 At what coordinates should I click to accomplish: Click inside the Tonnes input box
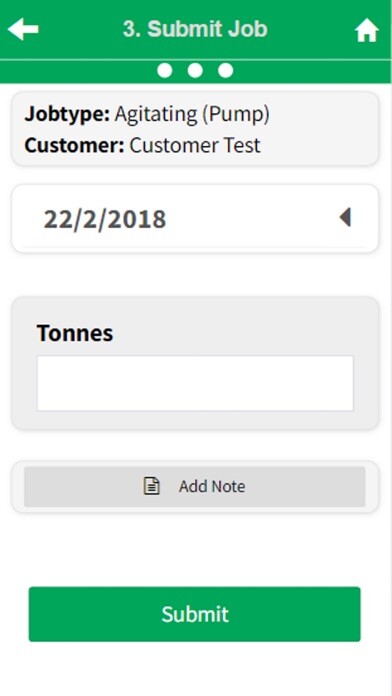point(195,383)
